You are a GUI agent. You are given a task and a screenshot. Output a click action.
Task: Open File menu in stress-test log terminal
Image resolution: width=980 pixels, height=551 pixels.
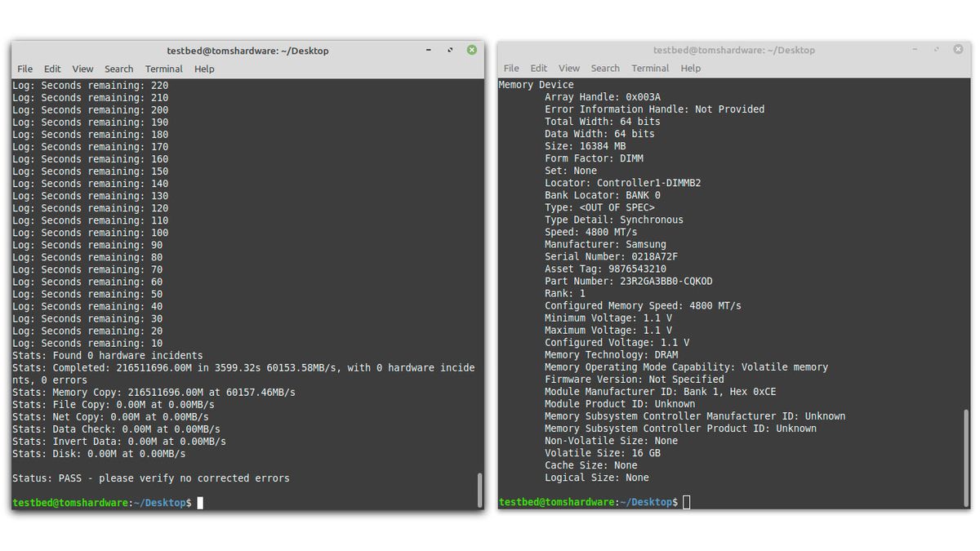click(25, 69)
